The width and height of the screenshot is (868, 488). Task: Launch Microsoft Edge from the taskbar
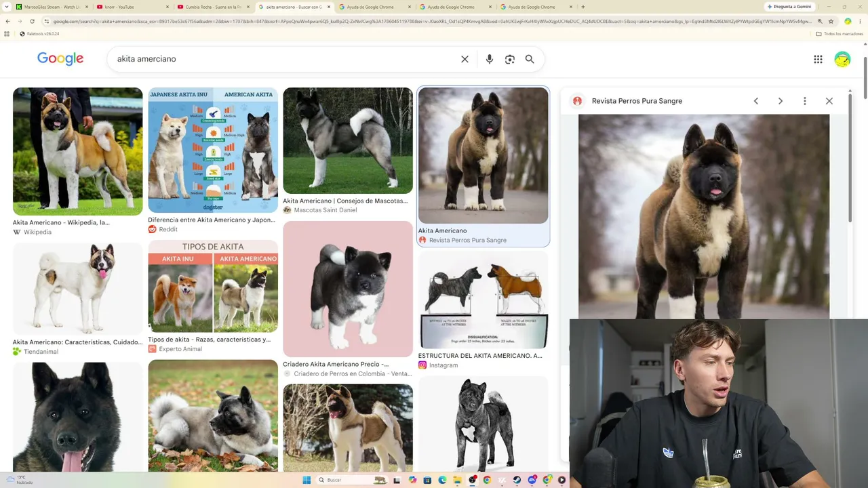(442, 480)
